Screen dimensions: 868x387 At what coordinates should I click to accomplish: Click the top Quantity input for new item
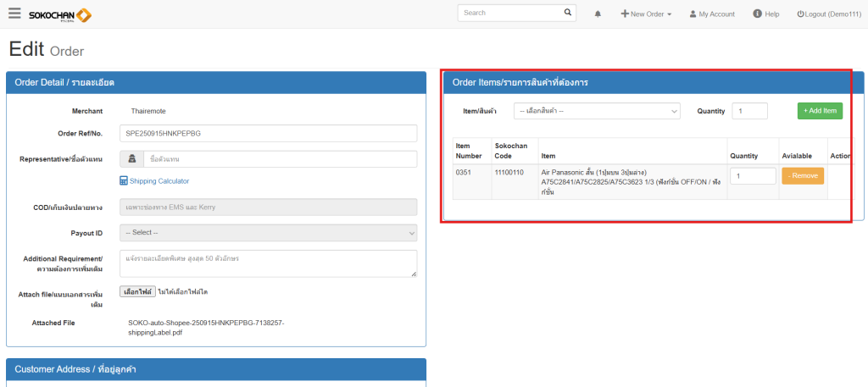pos(749,111)
